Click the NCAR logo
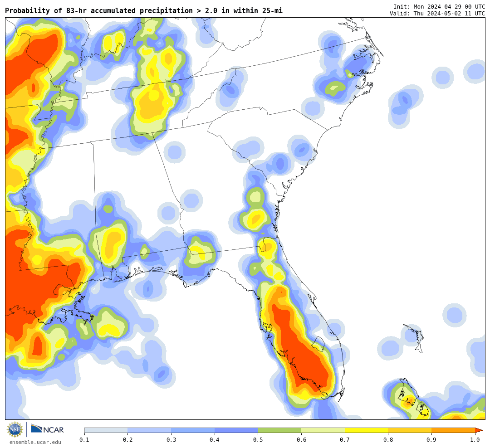This screenshot has width=490, height=448. [x=47, y=429]
